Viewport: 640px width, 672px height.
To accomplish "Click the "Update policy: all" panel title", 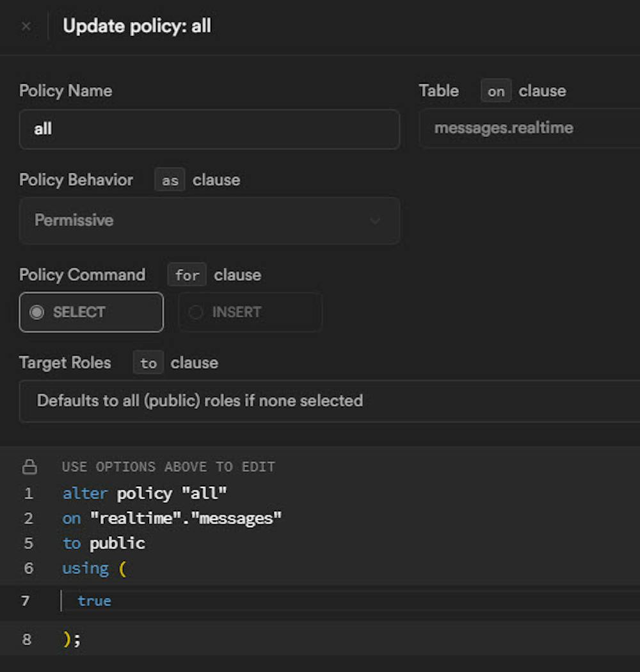I will click(x=137, y=27).
